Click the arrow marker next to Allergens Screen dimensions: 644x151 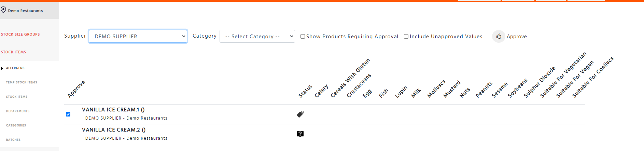click(x=2, y=68)
